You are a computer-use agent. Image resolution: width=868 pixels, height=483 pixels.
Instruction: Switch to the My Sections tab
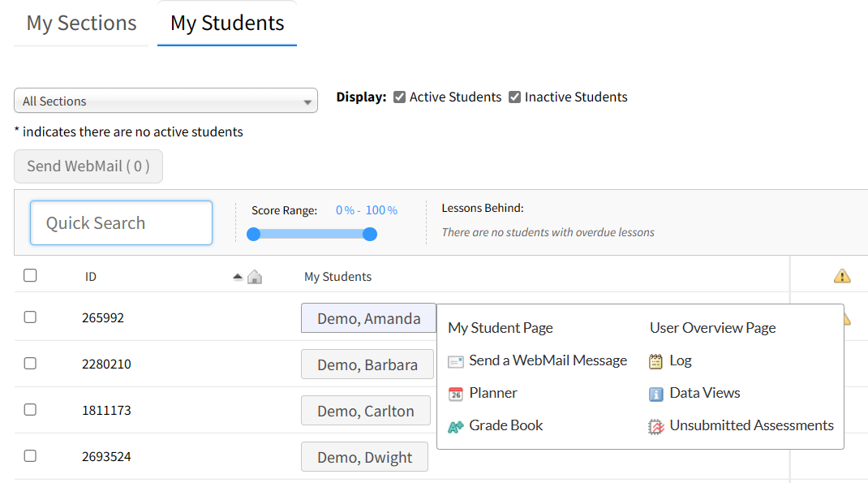coord(81,23)
